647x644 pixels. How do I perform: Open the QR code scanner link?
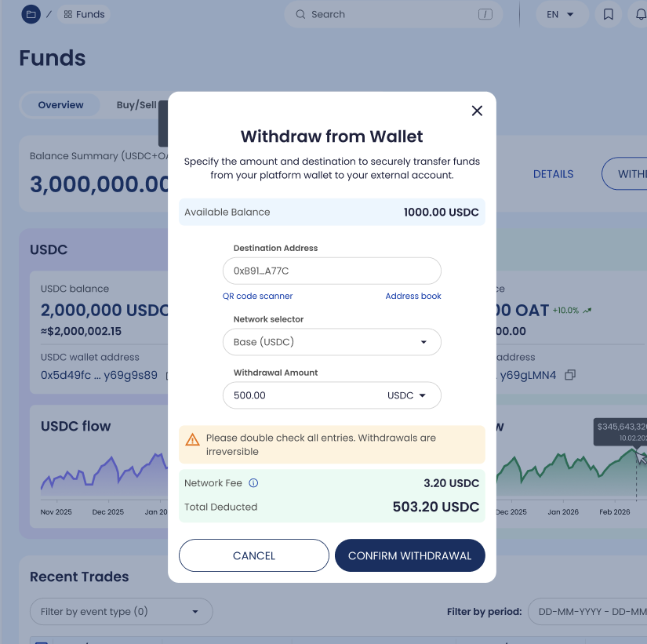257,296
